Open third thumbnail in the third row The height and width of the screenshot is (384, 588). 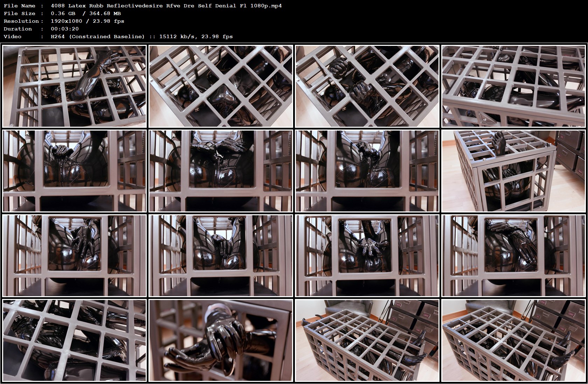pyautogui.click(x=367, y=256)
